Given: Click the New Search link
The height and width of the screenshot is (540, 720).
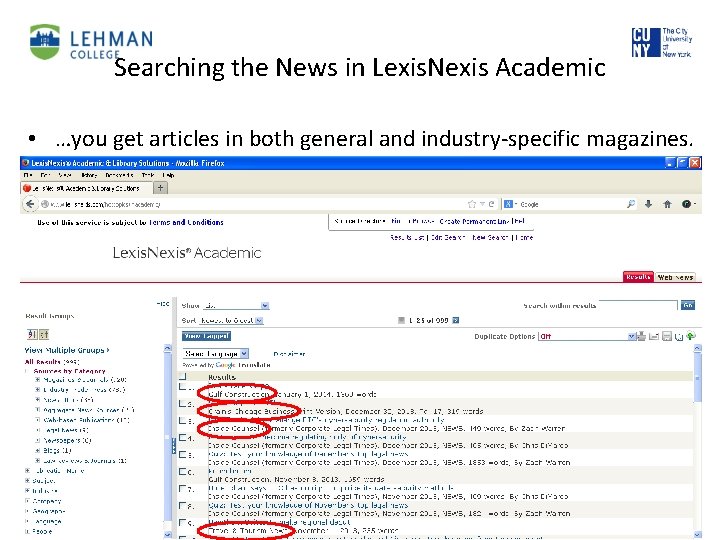Looking at the screenshot, I should coord(490,237).
